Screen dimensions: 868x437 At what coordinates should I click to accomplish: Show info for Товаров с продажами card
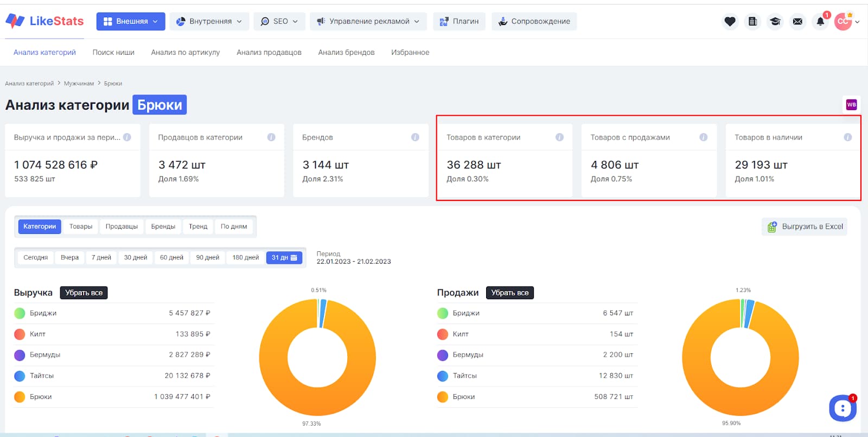[x=703, y=137]
